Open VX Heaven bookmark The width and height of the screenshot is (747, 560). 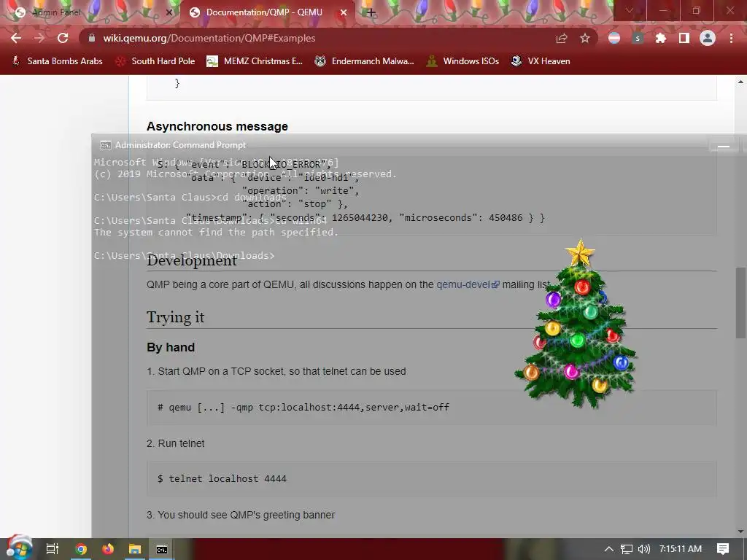[541, 61]
